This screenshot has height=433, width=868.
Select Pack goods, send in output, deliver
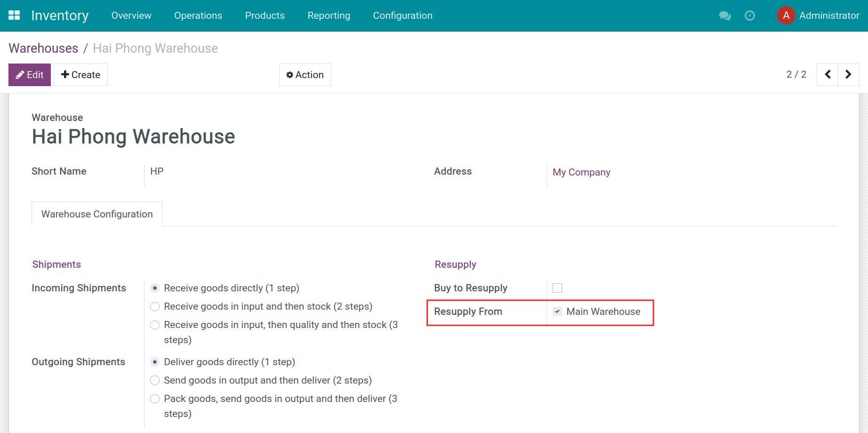(155, 399)
